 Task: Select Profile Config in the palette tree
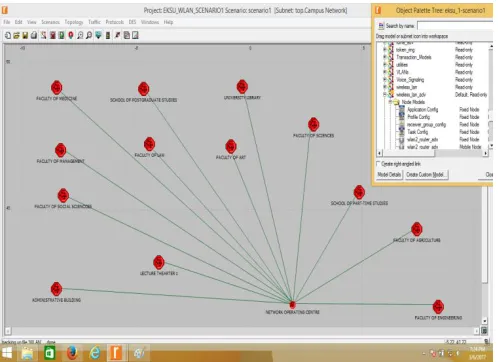coord(418,117)
